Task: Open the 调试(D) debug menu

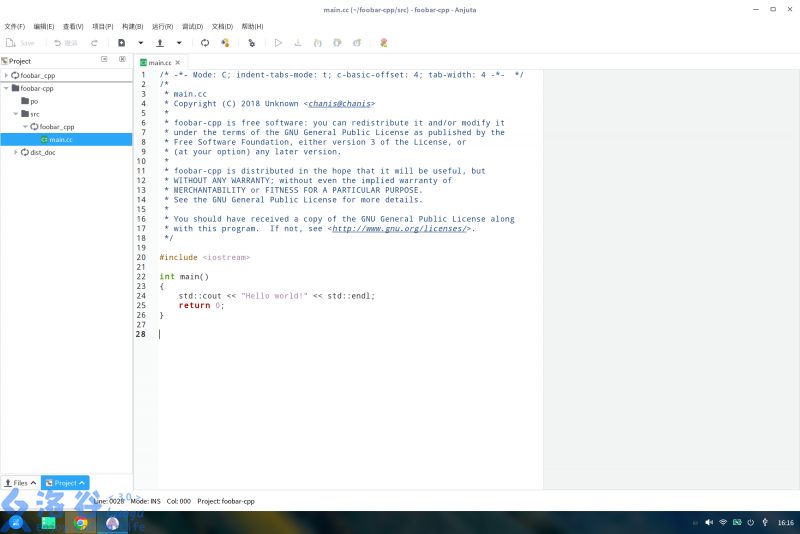Action: click(194, 26)
